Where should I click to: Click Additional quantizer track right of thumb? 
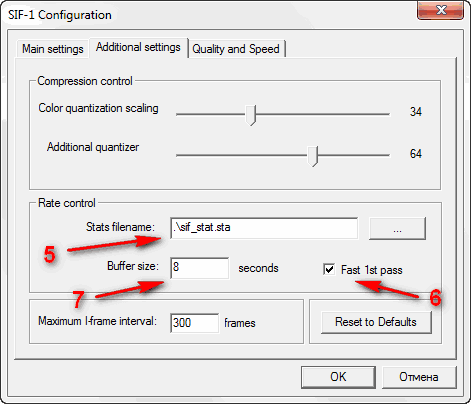[354, 155]
